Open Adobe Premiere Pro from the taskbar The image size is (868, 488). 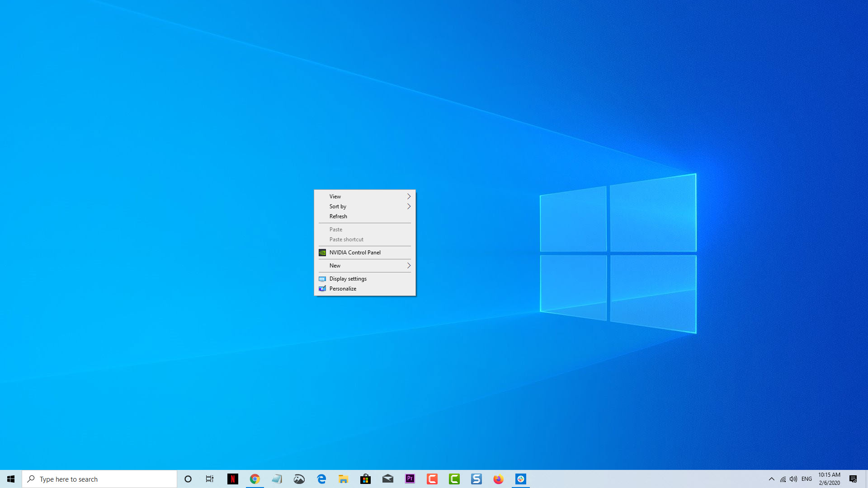click(x=410, y=479)
